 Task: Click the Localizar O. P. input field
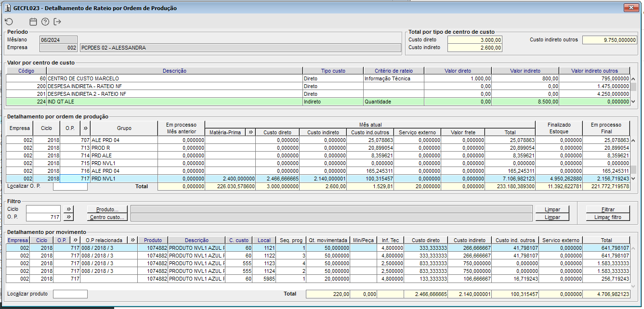(x=70, y=186)
